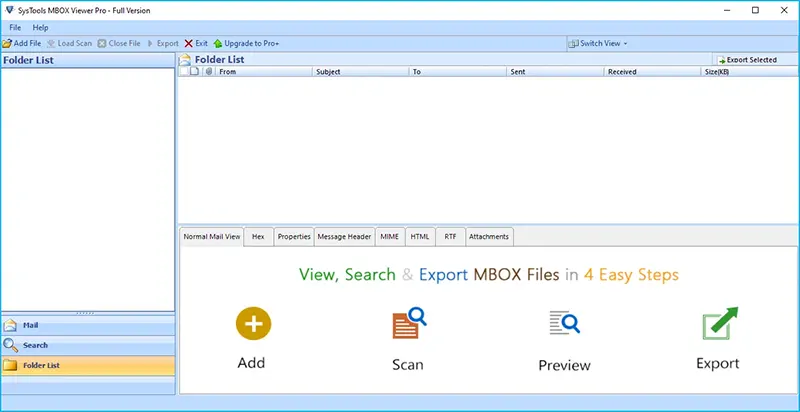
Task: Open the Switch View dropdown
Action: click(597, 43)
